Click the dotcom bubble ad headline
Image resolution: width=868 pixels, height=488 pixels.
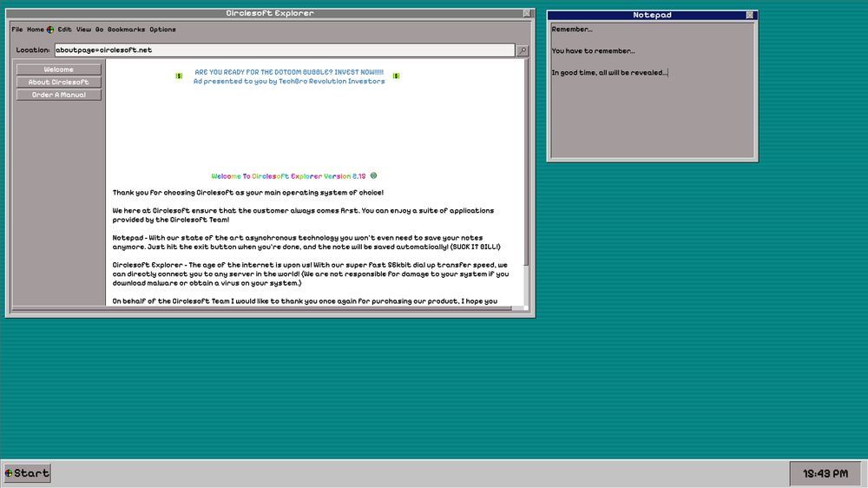click(289, 72)
